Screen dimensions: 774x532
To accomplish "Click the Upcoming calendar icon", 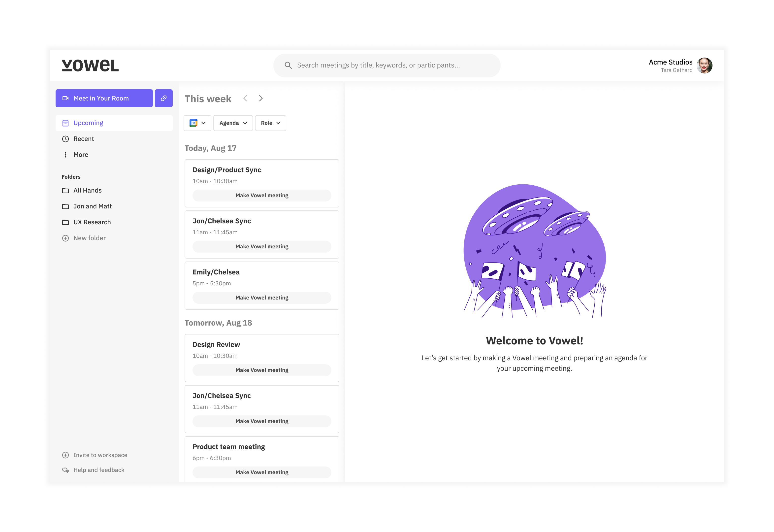I will (x=66, y=123).
